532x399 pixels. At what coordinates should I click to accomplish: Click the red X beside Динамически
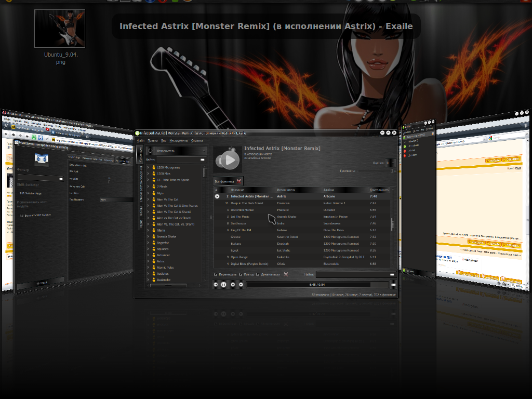point(286,274)
